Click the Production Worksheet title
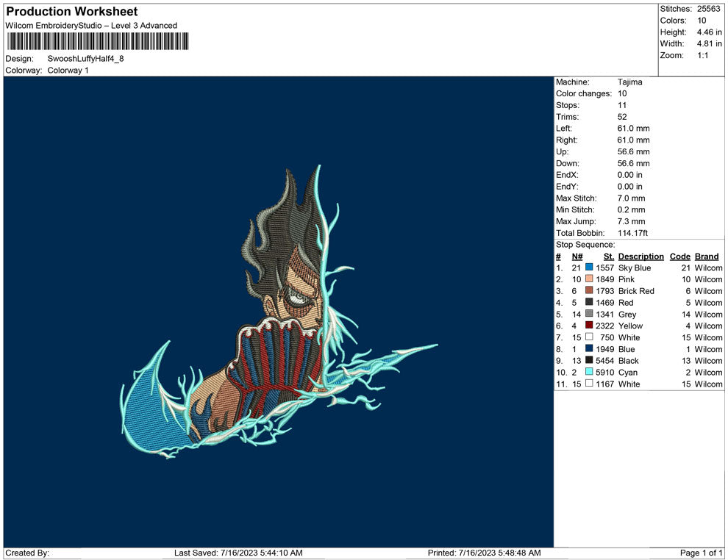728x560 pixels. [72, 12]
